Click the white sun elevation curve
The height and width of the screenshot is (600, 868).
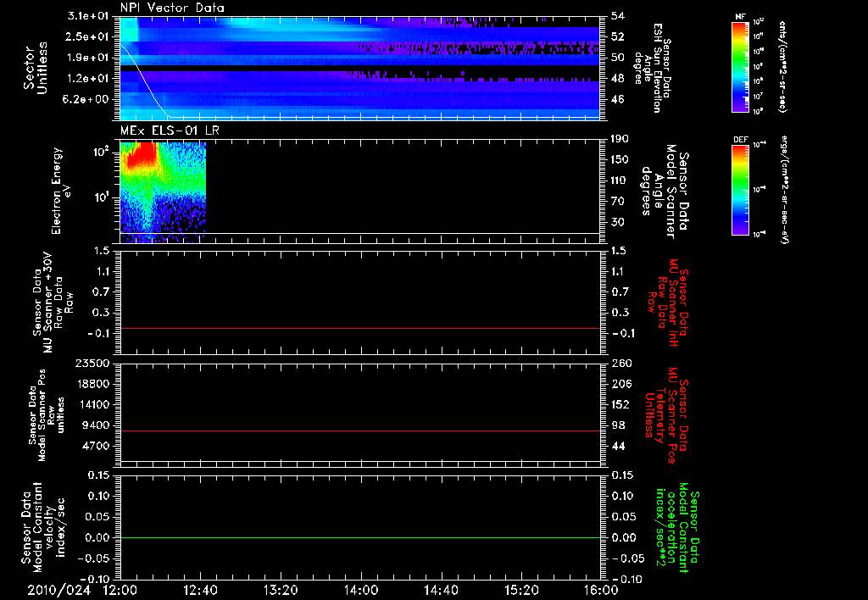click(x=146, y=82)
